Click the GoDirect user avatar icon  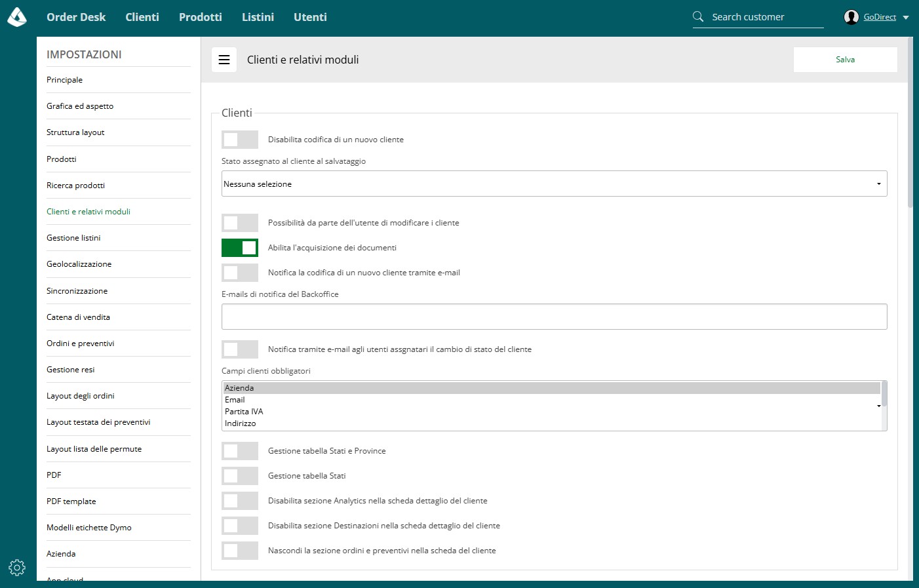pos(851,17)
